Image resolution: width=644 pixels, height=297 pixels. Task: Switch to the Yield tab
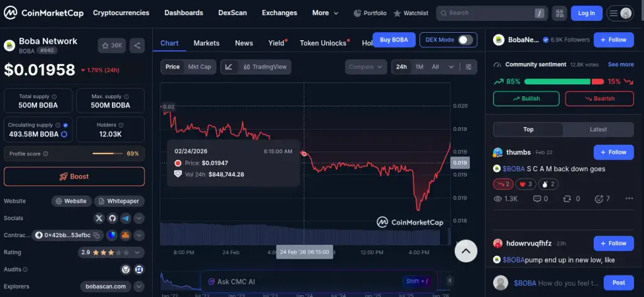pyautogui.click(x=277, y=43)
